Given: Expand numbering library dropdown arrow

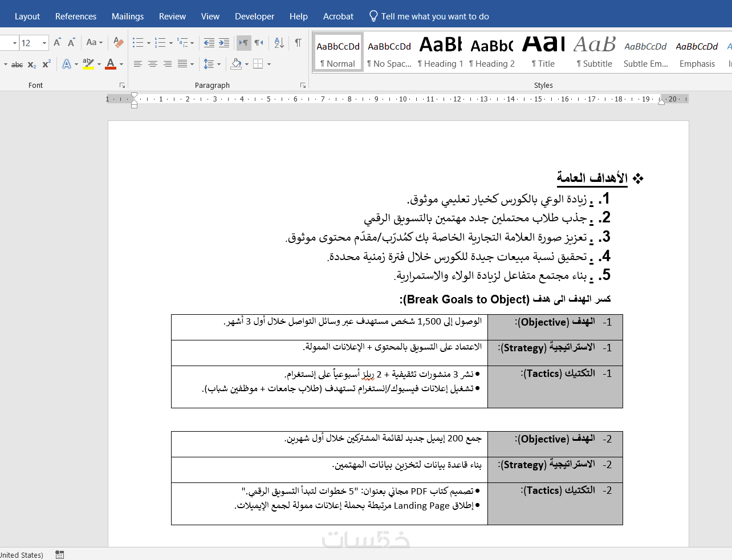Looking at the screenshot, I should click(x=171, y=43).
